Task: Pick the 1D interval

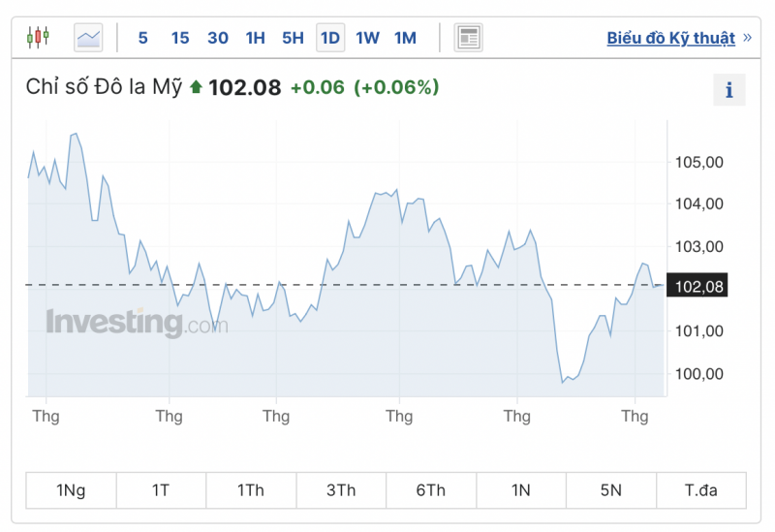Action: (x=330, y=38)
